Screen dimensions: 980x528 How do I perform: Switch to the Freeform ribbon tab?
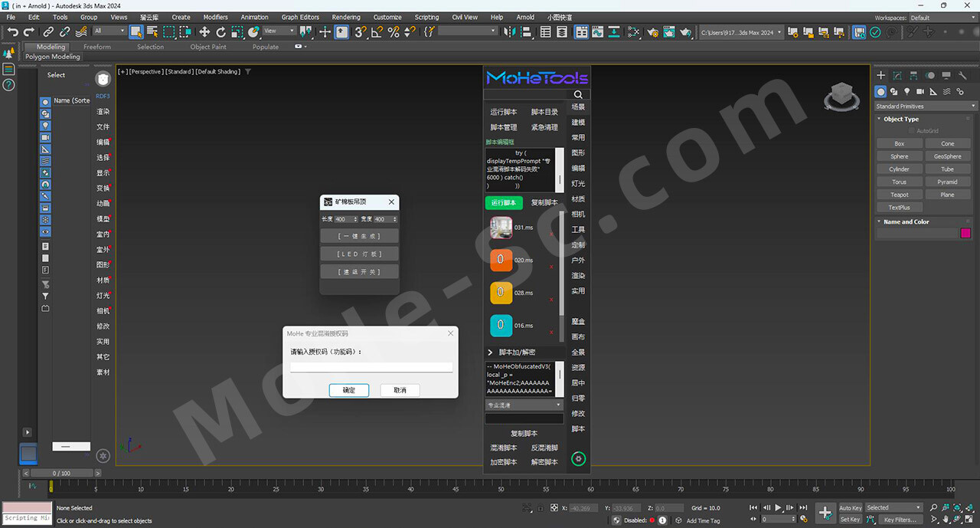point(97,47)
